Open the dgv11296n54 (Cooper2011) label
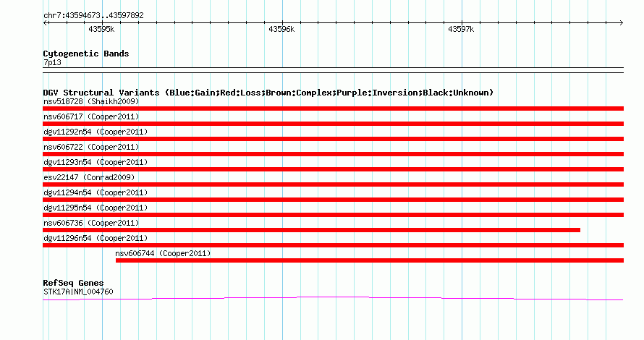This screenshot has width=644, height=340. tap(96, 238)
